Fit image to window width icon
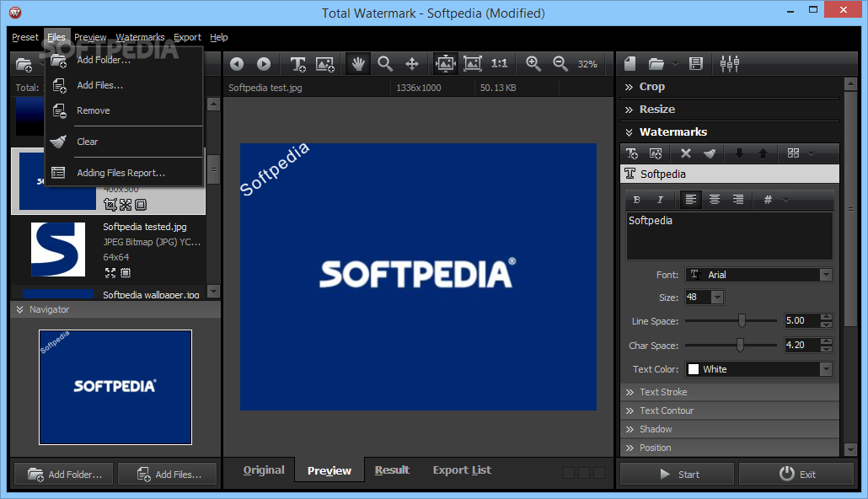 tap(446, 64)
